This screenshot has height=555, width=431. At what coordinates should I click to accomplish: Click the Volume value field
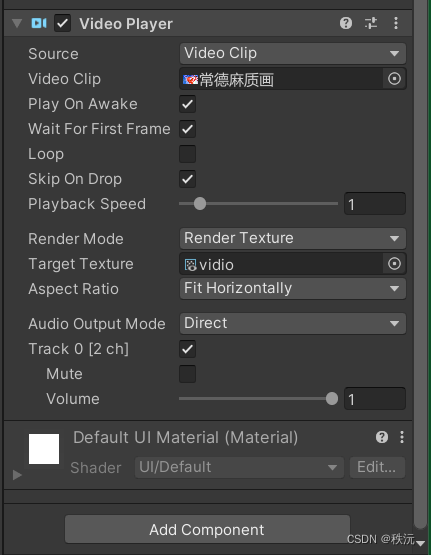tap(375, 399)
